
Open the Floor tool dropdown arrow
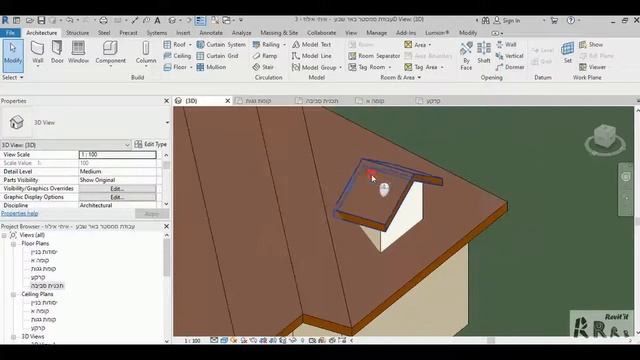tap(191, 67)
